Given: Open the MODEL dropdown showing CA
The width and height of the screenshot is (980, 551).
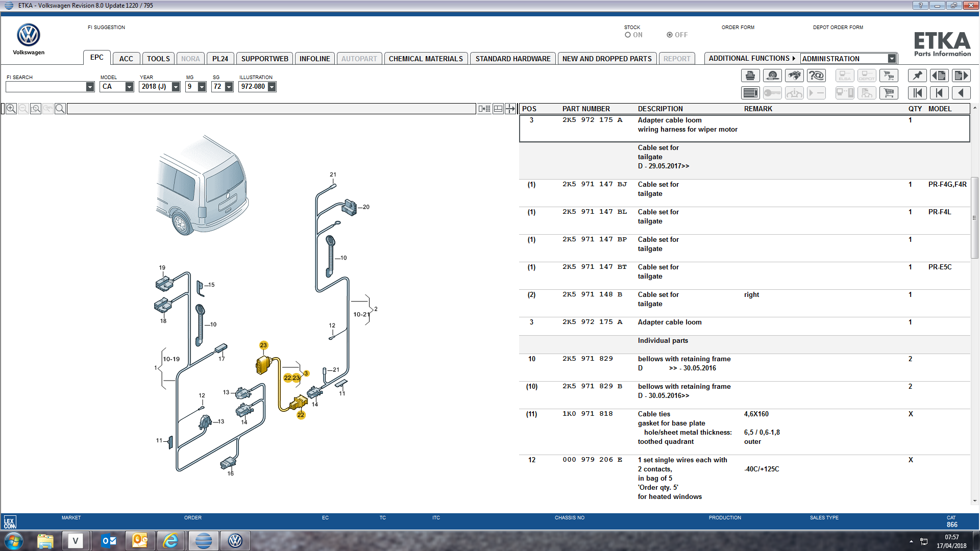Looking at the screenshot, I should 129,87.
